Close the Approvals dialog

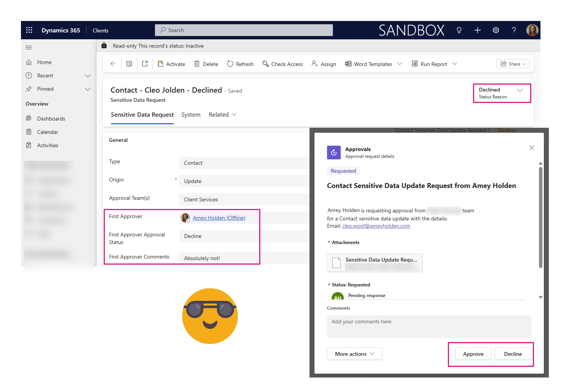pyautogui.click(x=532, y=148)
